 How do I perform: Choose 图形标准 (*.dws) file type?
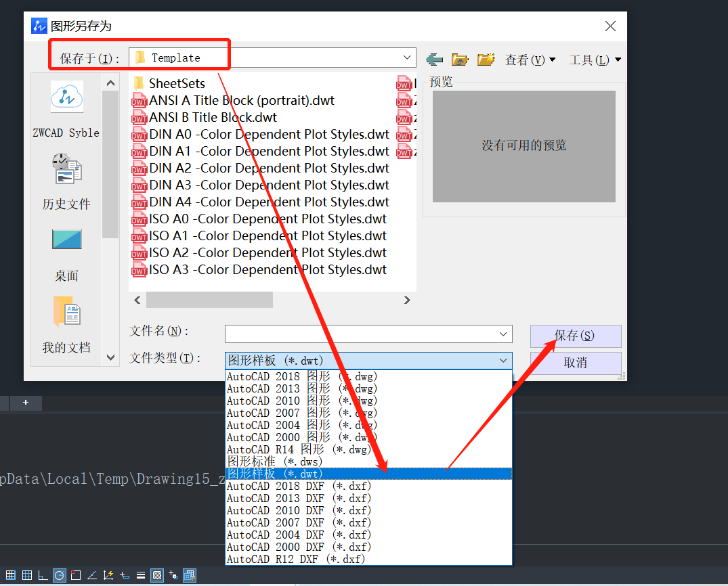368,461
